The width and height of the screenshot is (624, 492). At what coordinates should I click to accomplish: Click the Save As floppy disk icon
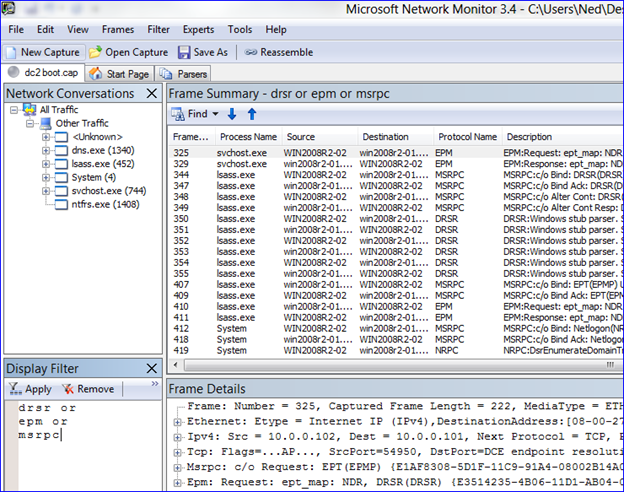[x=184, y=52]
